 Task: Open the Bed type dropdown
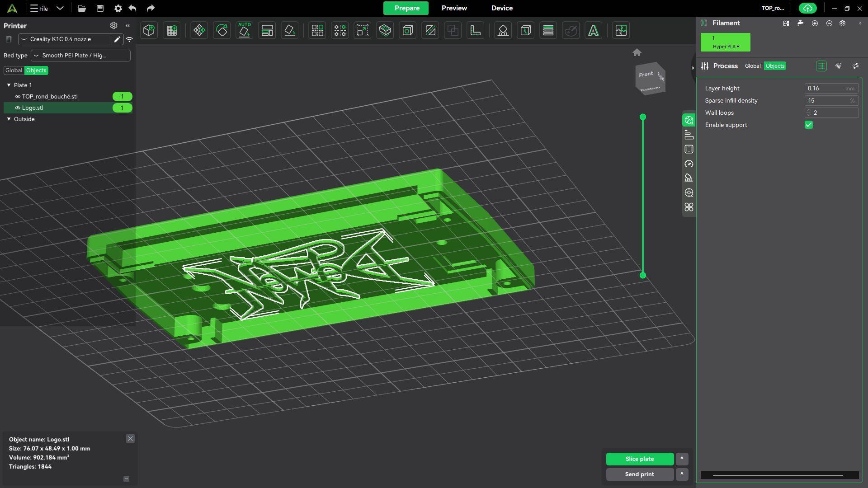pyautogui.click(x=80, y=55)
